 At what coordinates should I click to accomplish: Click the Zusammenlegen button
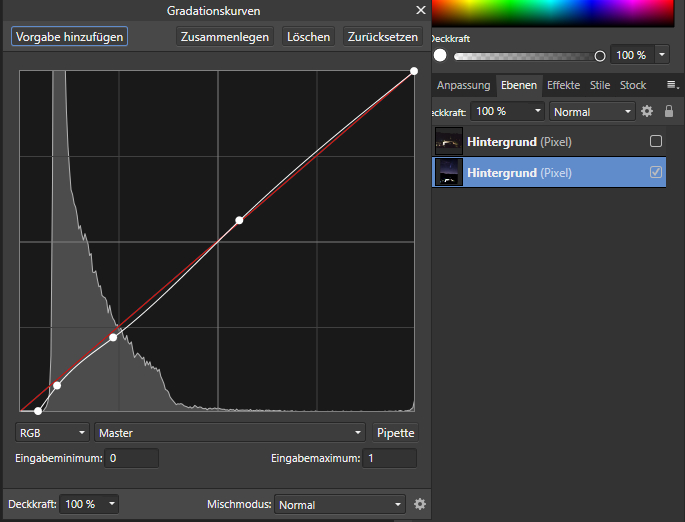click(225, 37)
